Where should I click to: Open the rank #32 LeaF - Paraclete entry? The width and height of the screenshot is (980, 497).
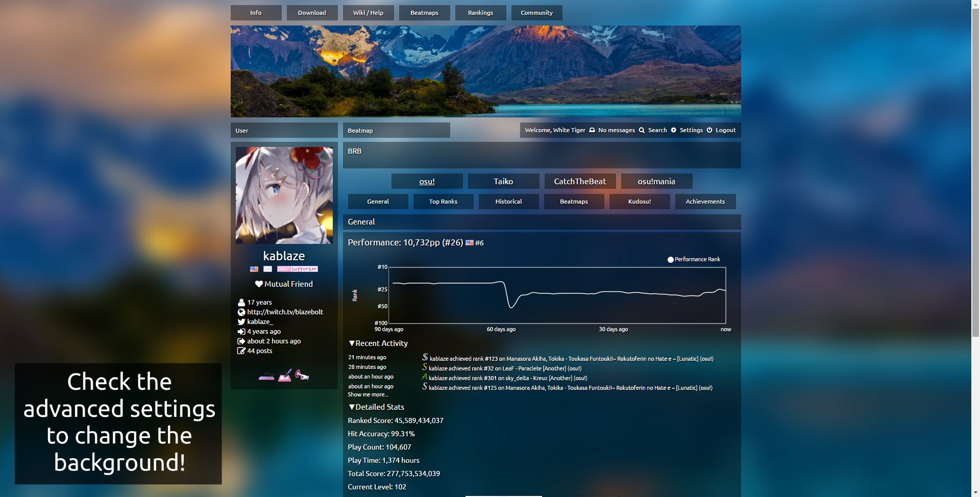pyautogui.click(x=505, y=368)
